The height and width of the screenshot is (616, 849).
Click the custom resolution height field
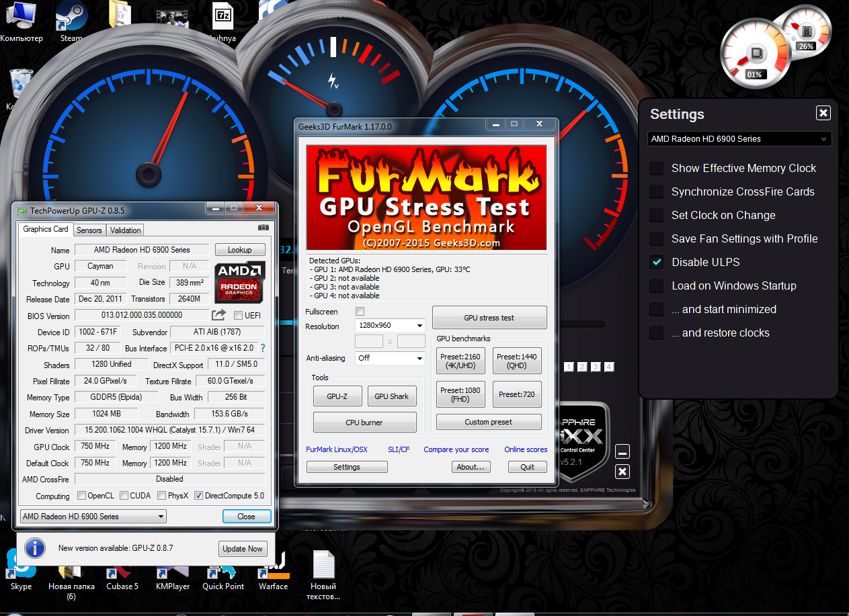pos(411,341)
